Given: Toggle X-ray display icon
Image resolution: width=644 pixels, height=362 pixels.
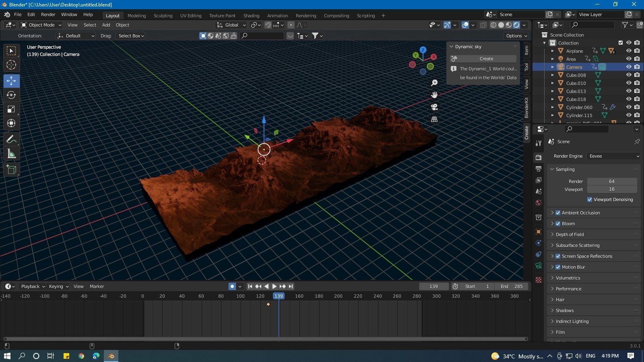Looking at the screenshot, I should (x=483, y=25).
